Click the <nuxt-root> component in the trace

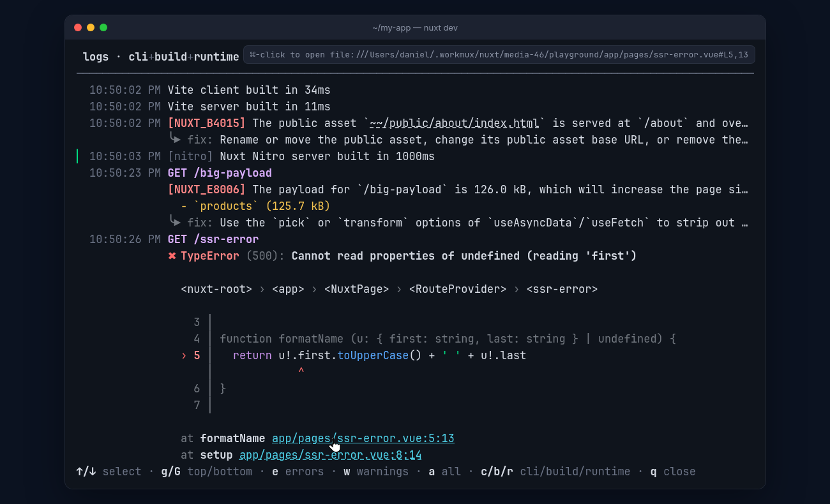[216, 289]
